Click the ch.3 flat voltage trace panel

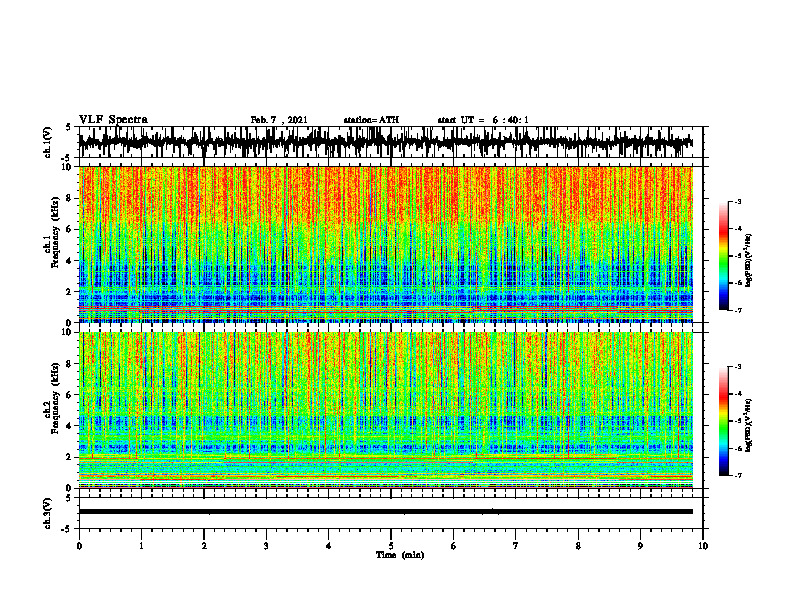click(x=391, y=513)
